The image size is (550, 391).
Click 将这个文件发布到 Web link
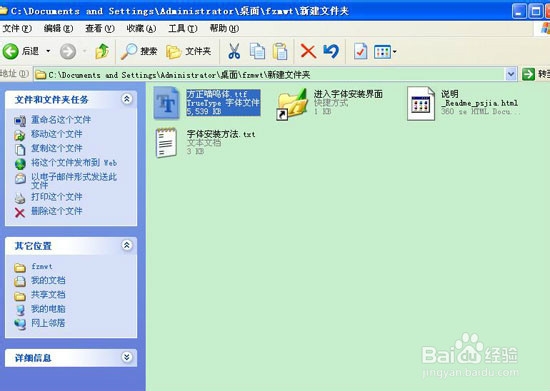pyautogui.click(x=74, y=162)
